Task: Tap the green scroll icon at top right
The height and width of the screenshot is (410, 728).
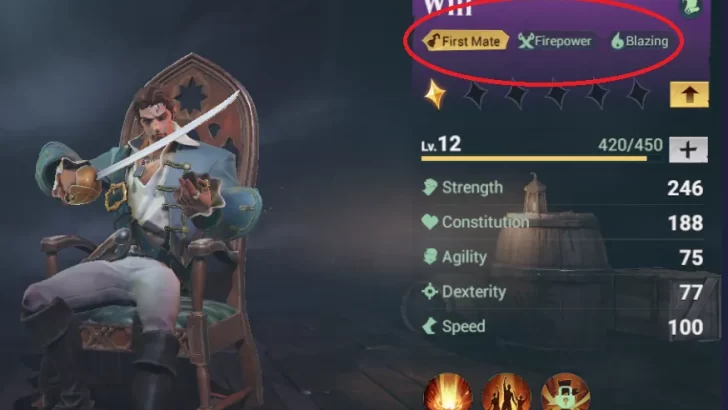Action: pos(691,7)
